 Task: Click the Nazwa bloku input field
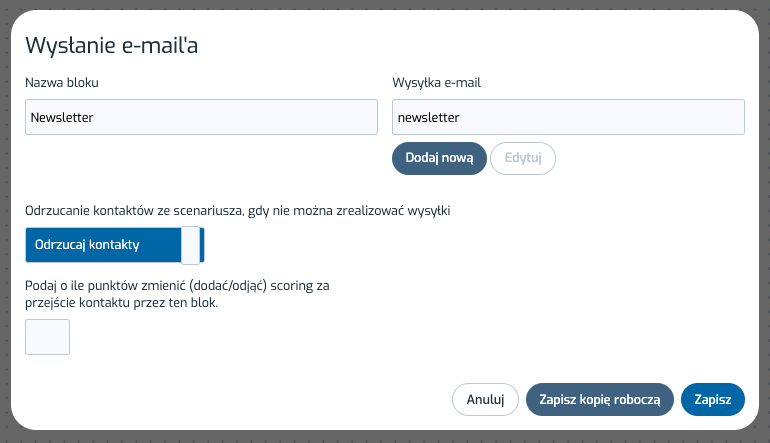coord(200,117)
